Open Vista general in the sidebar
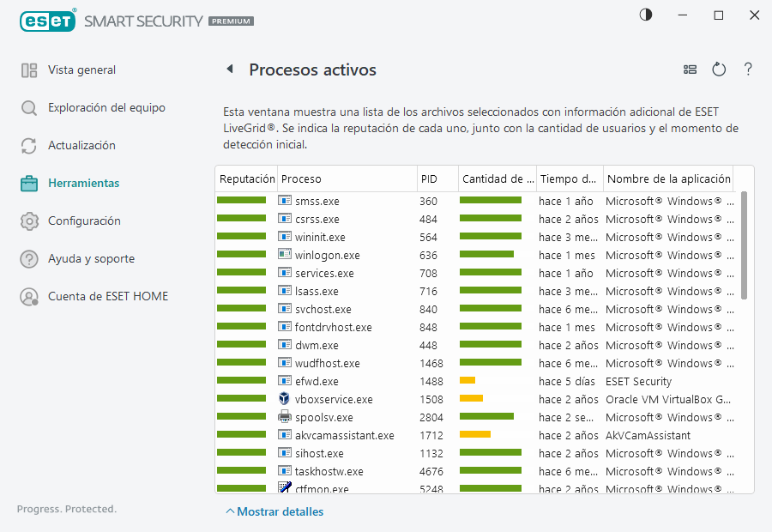Image resolution: width=772 pixels, height=532 pixels. tap(81, 70)
